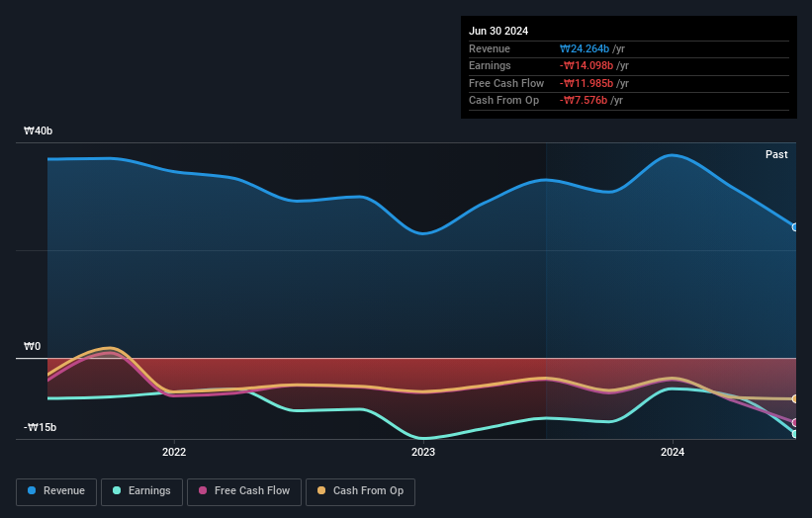Select the Revenue endpoint marker on the blue line
This screenshot has height=518, width=812.
click(795, 227)
